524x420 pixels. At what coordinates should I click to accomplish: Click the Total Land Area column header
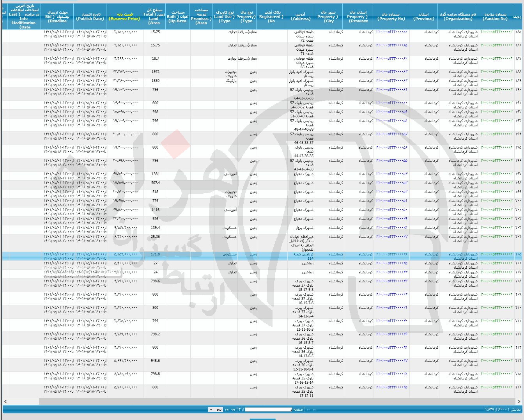pyautogui.click(x=154, y=16)
